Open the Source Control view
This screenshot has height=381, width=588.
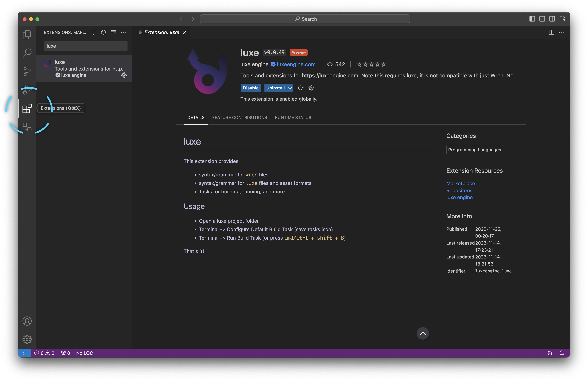(x=27, y=71)
